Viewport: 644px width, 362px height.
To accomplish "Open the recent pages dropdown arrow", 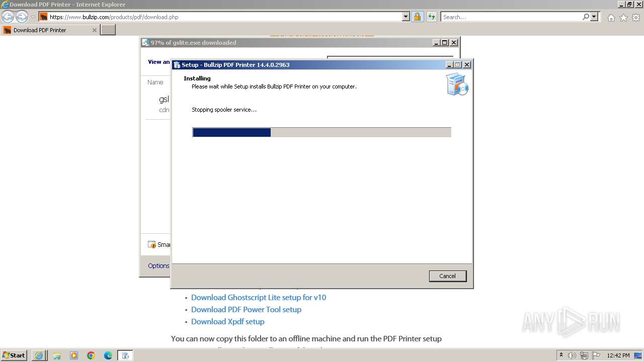I will 33,17.
